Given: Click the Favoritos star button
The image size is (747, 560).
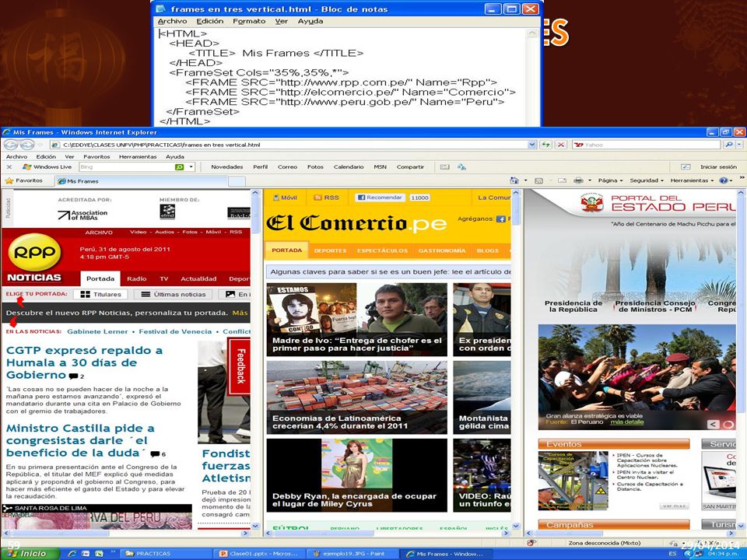Looking at the screenshot, I should (24, 181).
